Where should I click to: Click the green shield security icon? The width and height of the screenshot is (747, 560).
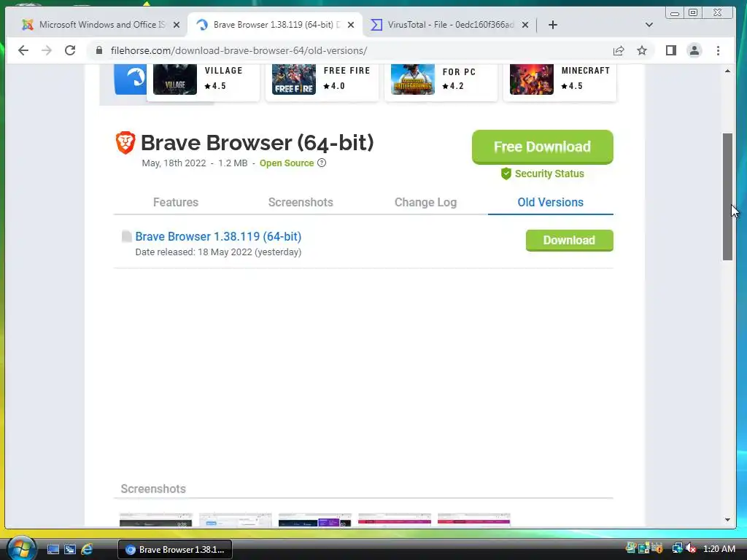506,174
